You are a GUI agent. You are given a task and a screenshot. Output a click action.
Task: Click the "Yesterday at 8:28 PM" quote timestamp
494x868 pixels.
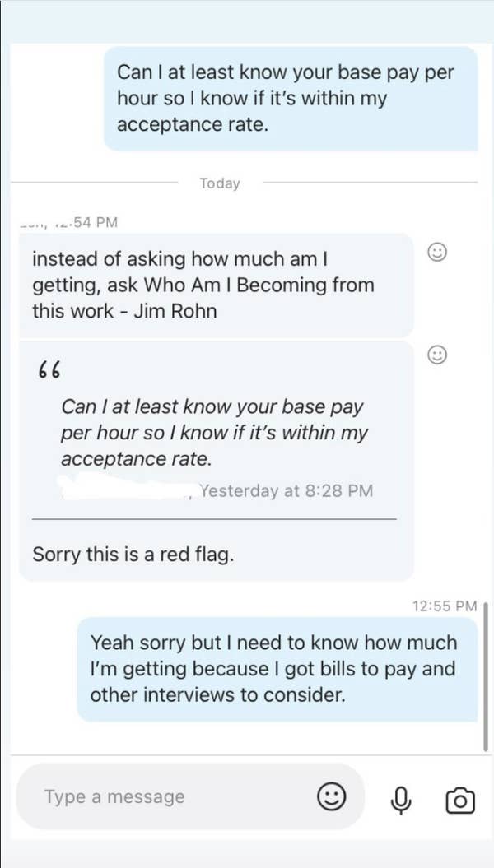point(287,491)
